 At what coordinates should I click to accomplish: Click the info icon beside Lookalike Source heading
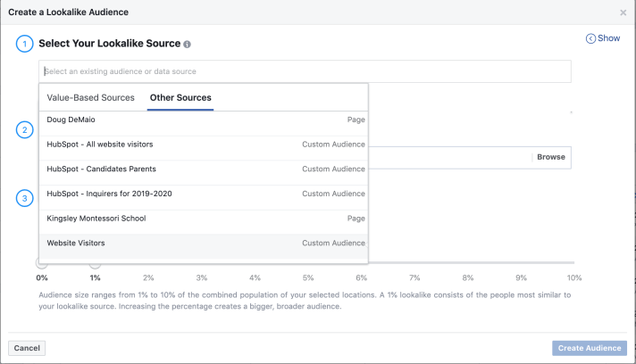click(188, 44)
